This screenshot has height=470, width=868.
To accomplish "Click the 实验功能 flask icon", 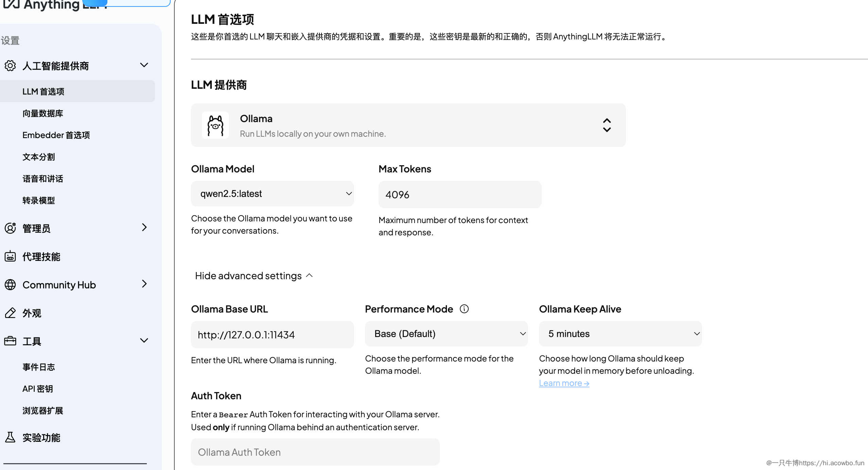I will click(10, 437).
